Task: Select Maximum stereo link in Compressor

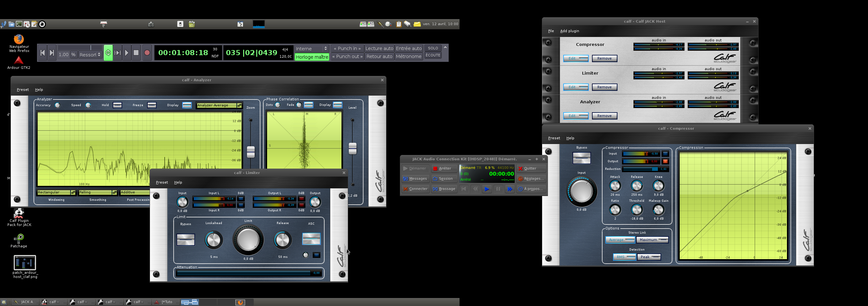Action: (652, 240)
